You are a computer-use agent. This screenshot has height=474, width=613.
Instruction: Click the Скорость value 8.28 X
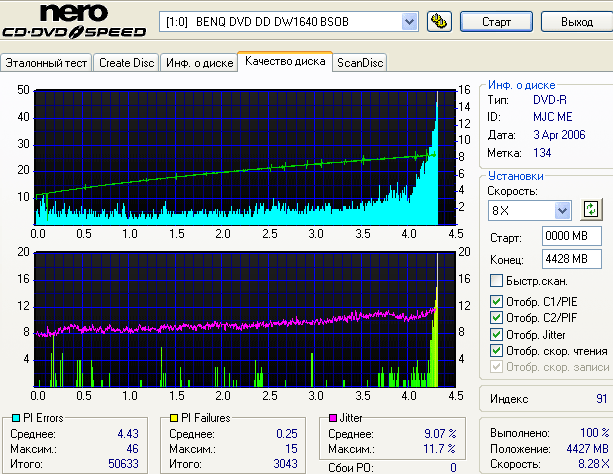tap(593, 463)
